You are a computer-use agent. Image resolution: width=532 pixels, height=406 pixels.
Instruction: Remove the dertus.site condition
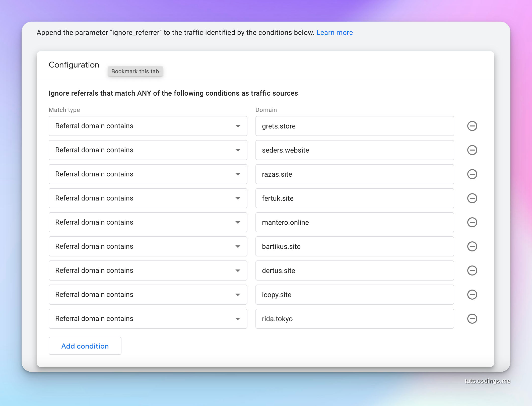pos(472,270)
